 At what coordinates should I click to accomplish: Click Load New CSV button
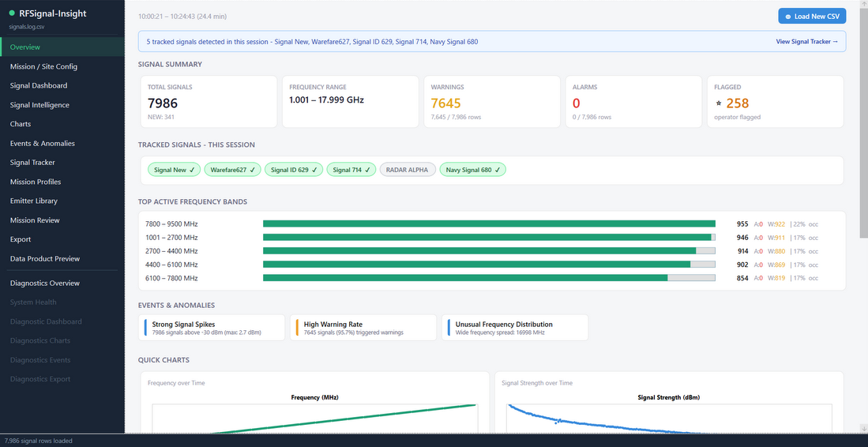pos(812,16)
